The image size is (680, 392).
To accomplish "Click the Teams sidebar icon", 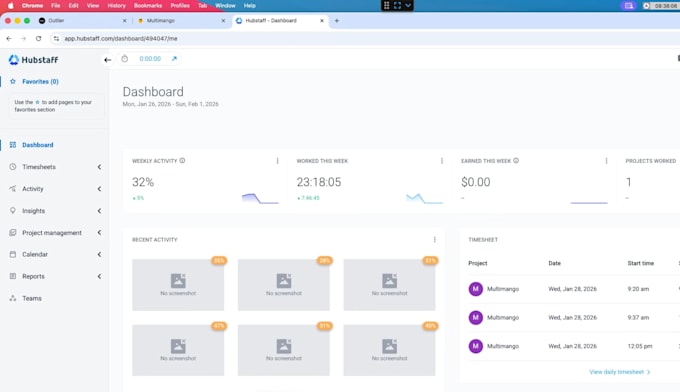I will coord(13,298).
